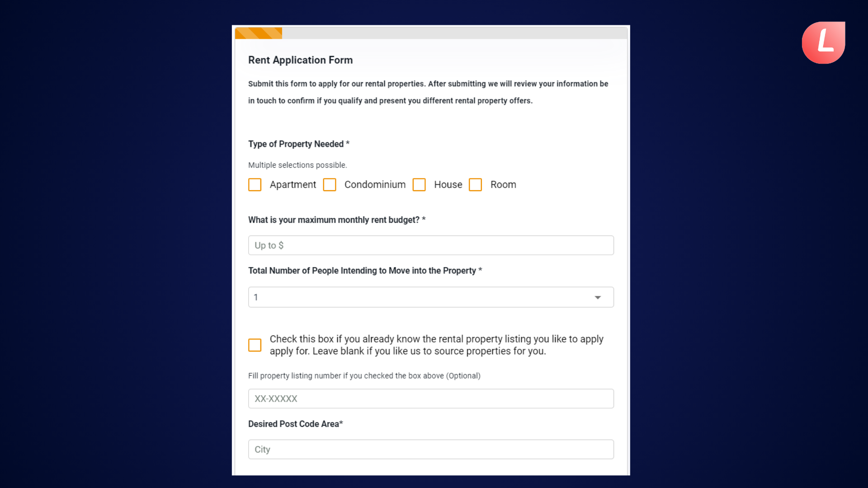This screenshot has width=868, height=488.
Task: Type property listing number in XX-XXXXX field
Action: point(431,399)
